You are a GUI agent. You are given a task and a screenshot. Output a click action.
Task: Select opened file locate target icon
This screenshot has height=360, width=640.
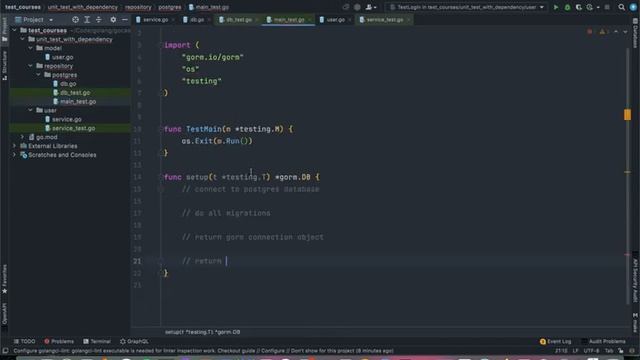(x=75, y=20)
